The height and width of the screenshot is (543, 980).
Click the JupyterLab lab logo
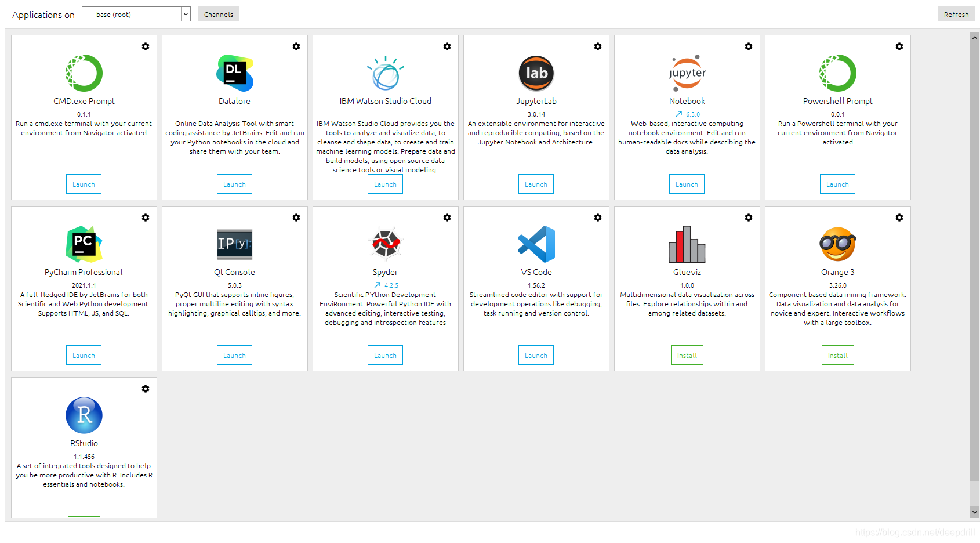(x=536, y=73)
